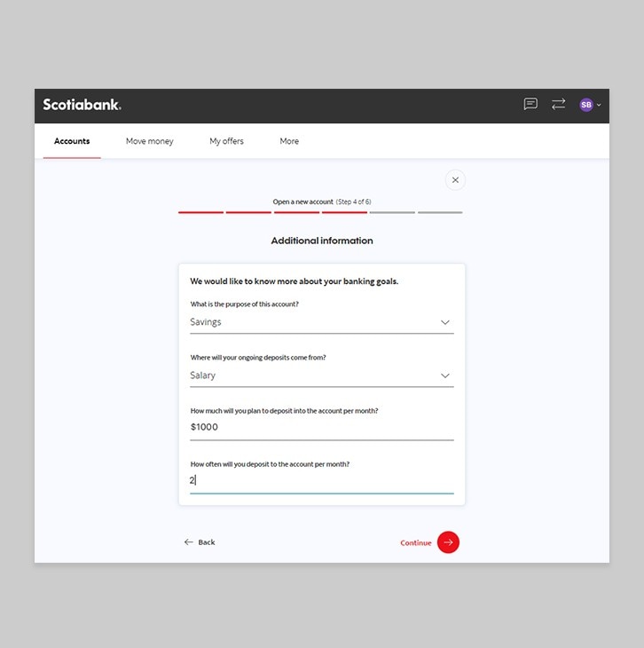
Task: Open the Move money tab
Action: [150, 141]
